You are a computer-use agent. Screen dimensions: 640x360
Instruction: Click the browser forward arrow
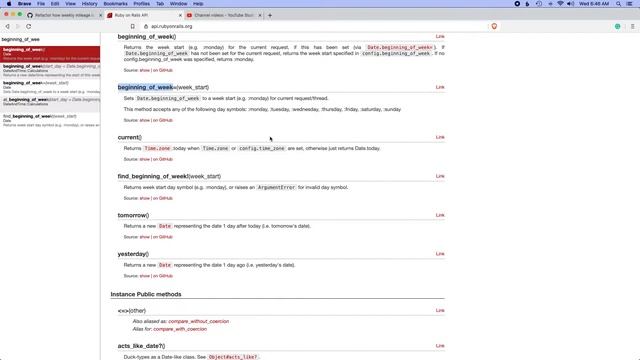(18, 26)
